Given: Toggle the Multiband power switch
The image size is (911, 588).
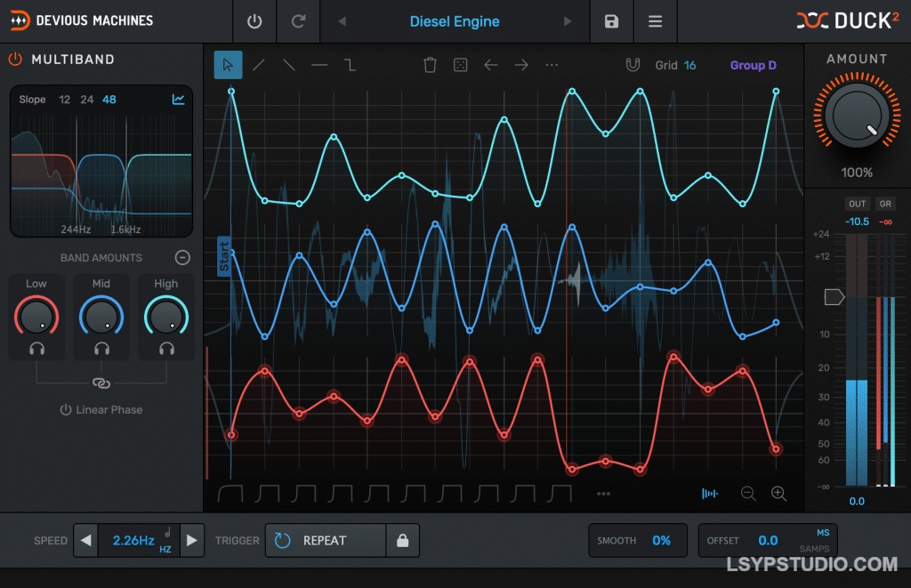Looking at the screenshot, I should [15, 60].
